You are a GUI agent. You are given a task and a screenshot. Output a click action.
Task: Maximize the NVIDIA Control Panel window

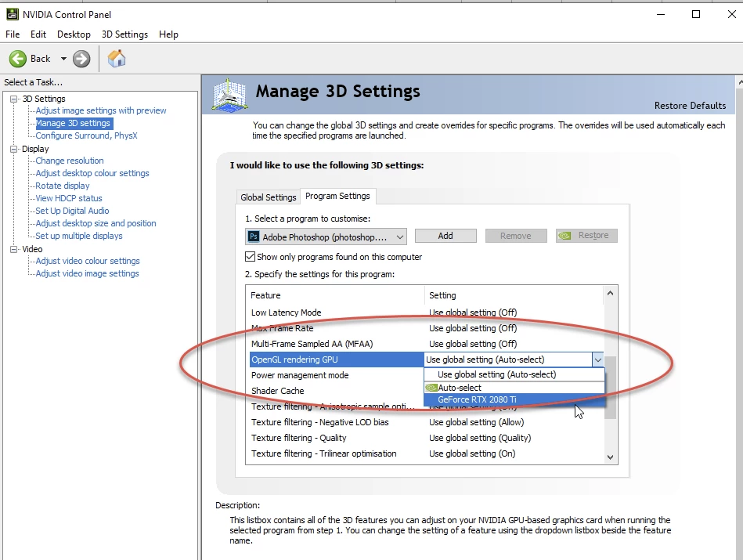point(696,14)
